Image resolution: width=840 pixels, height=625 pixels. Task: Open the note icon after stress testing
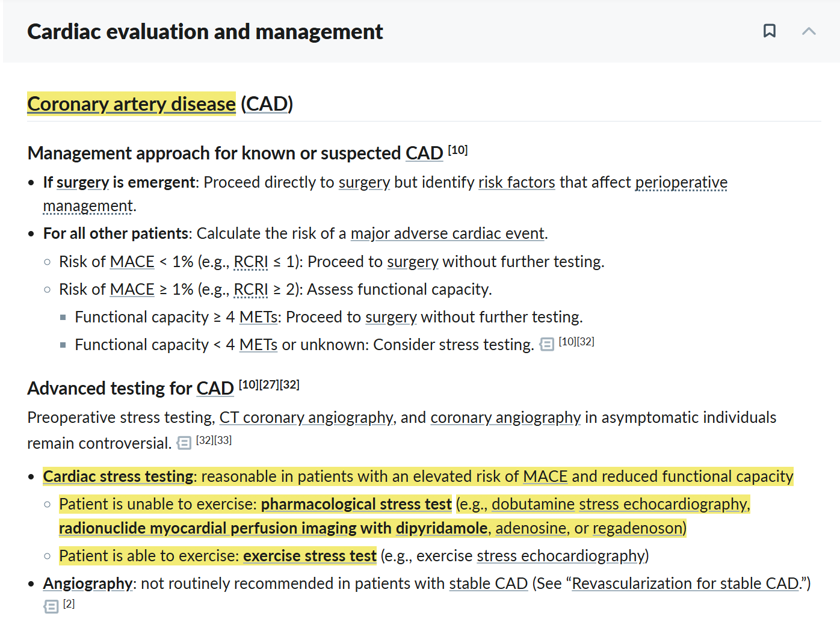click(x=546, y=345)
